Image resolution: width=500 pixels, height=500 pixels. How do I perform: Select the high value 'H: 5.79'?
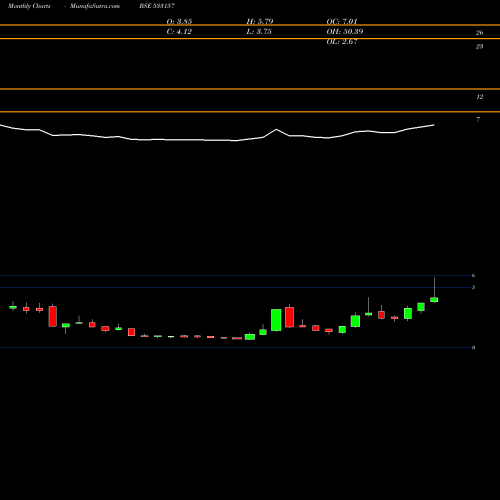click(x=260, y=22)
